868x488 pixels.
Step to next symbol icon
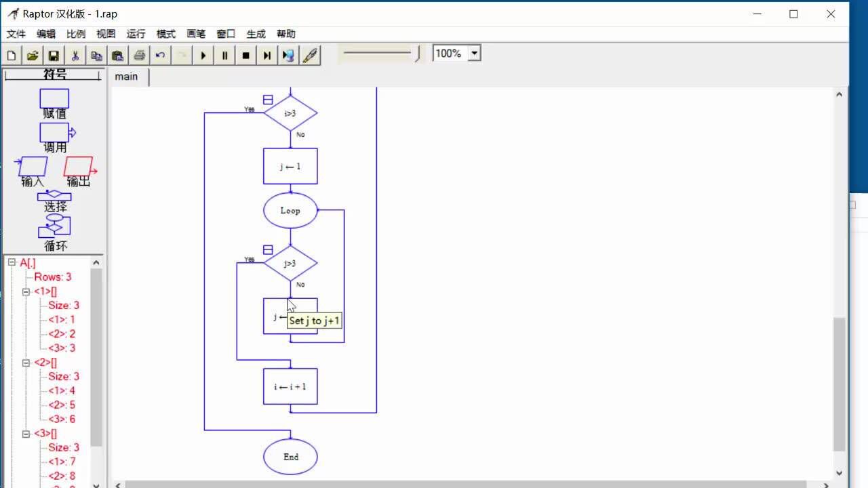point(267,56)
